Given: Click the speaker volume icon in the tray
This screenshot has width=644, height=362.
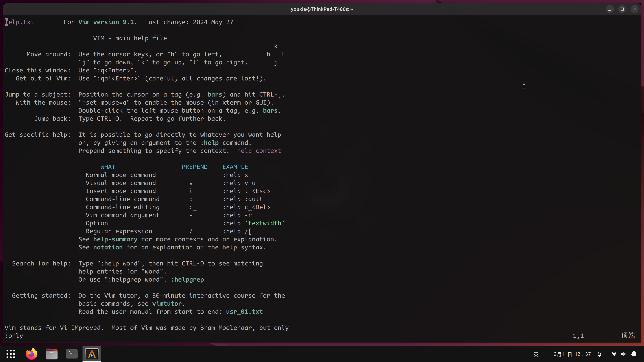Looking at the screenshot, I should pyautogui.click(x=623, y=354).
